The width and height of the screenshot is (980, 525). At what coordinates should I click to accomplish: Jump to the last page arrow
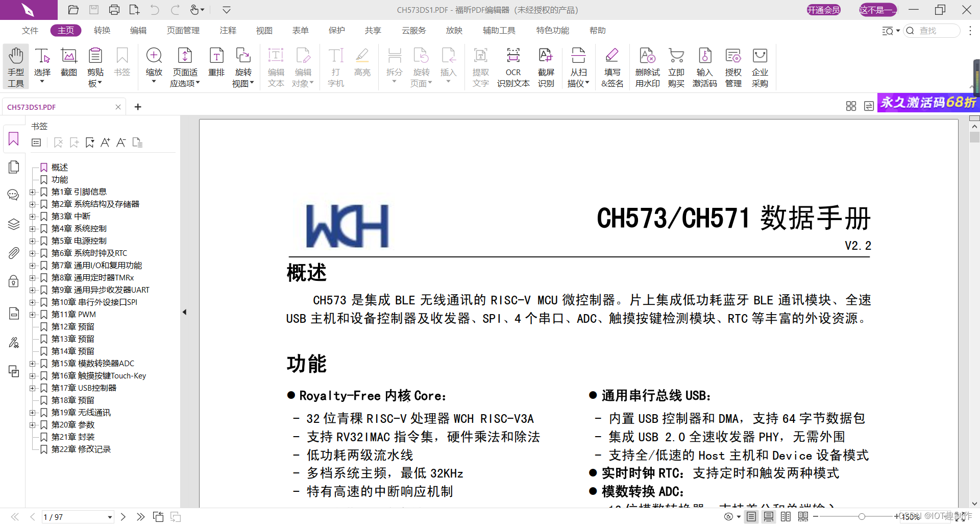140,517
